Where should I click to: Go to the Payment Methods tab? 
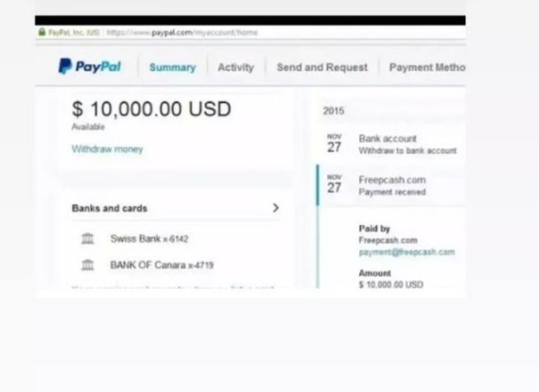pos(427,67)
